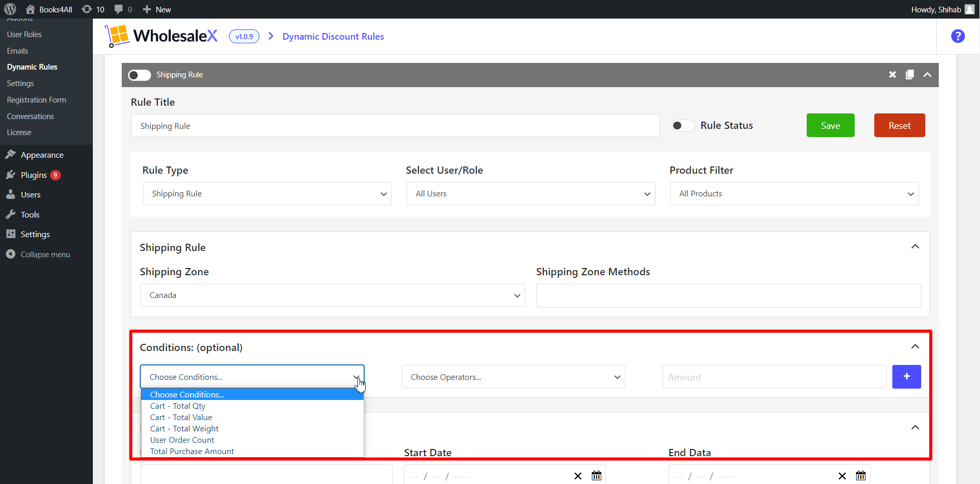The image size is (980, 484).
Task: Open the help question mark icon
Action: (x=958, y=36)
